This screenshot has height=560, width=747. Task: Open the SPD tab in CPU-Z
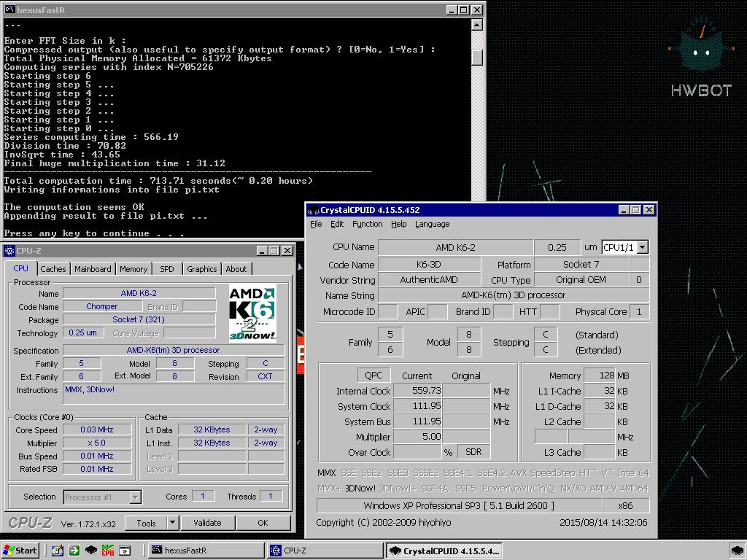[x=167, y=269]
